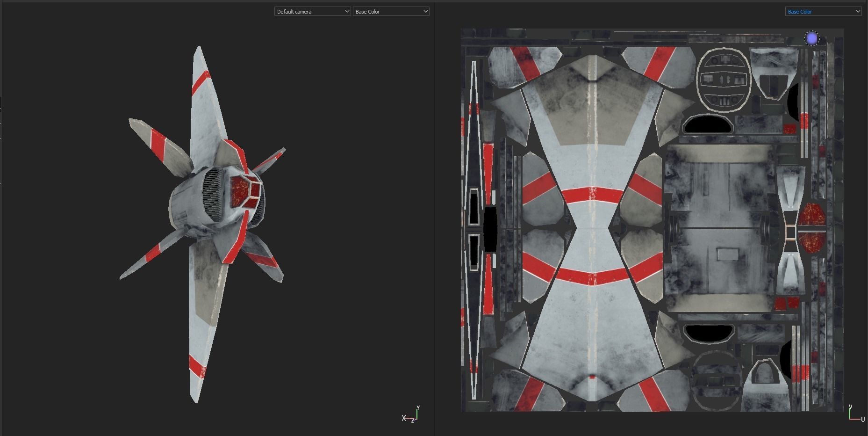Open the 2D viewport Base Color channel dropdown
The image size is (868, 436).
click(824, 12)
